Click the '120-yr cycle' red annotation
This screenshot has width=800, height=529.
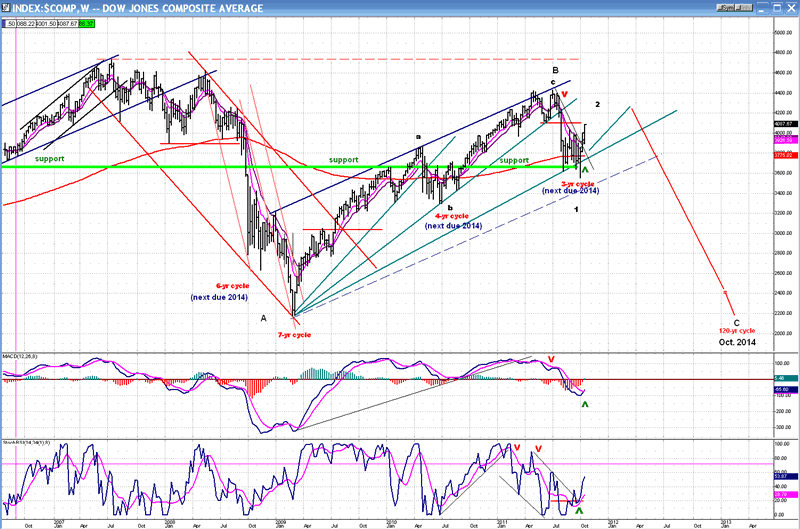737,331
